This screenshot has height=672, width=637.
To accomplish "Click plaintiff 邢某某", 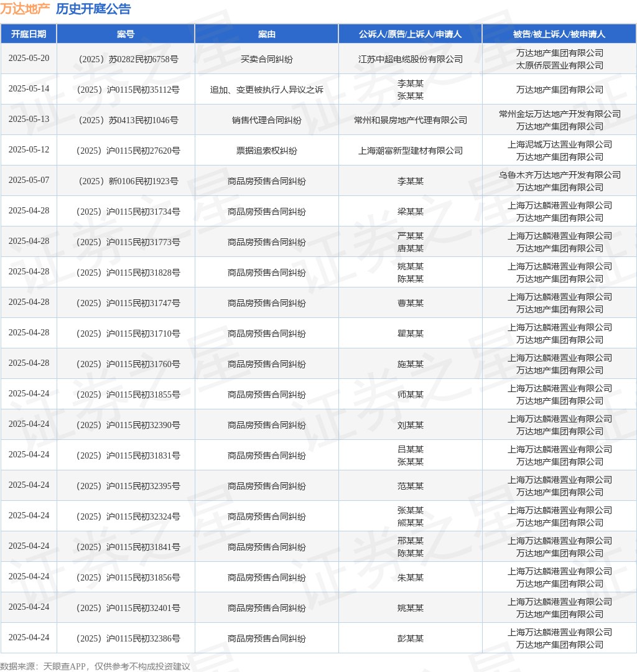I will coord(411,541).
